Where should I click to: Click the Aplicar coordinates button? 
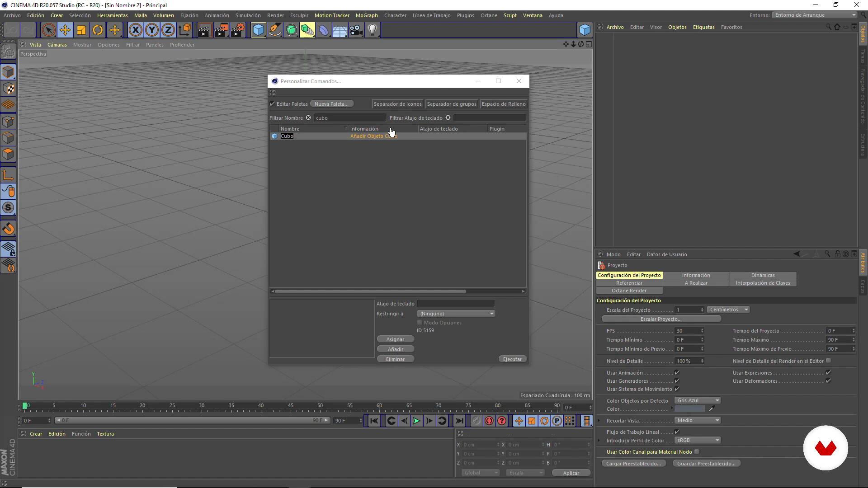point(571,473)
